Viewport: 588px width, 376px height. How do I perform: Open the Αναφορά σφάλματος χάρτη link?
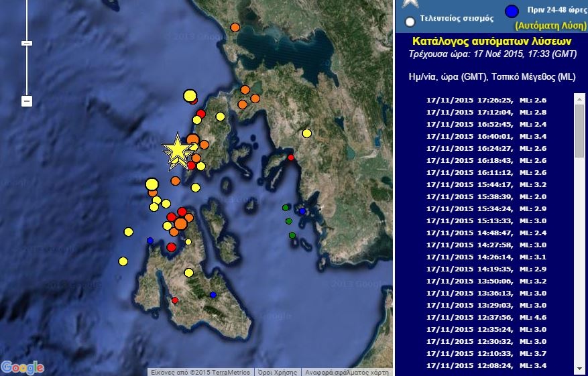pos(347,372)
